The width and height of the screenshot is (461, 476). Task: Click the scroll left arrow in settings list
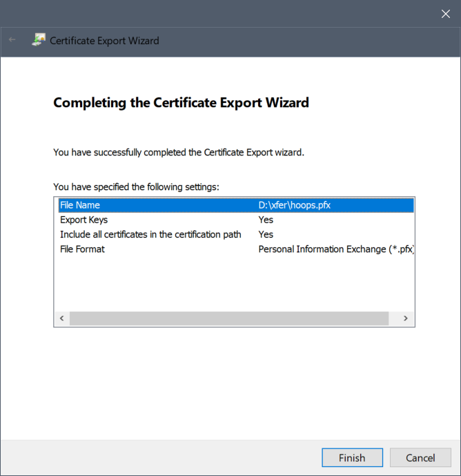pyautogui.click(x=61, y=318)
